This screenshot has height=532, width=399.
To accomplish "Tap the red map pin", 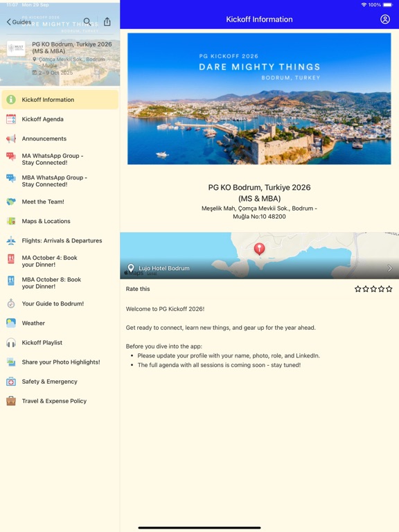I will click(260, 249).
